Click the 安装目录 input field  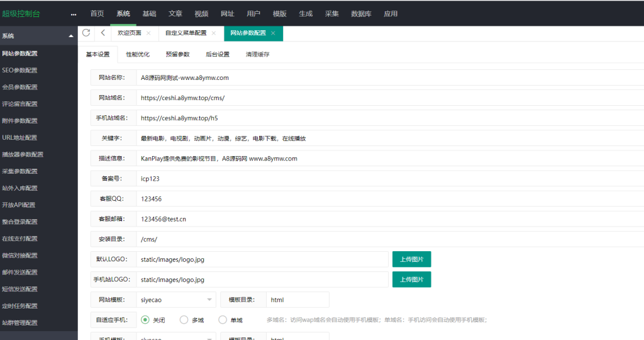390,239
